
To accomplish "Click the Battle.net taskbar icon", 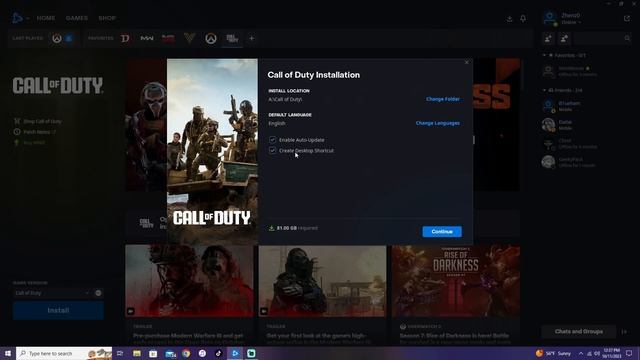I will click(235, 353).
